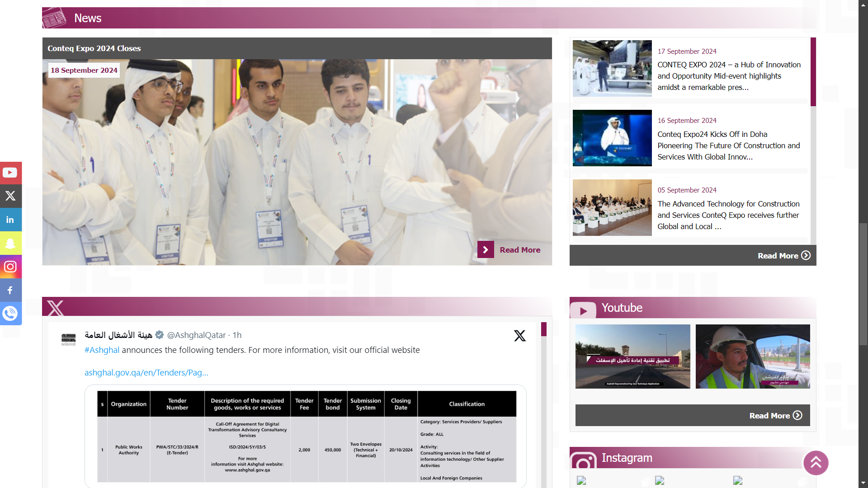
Task: Open the X (Twitter) sidebar icon
Action: click(10, 196)
